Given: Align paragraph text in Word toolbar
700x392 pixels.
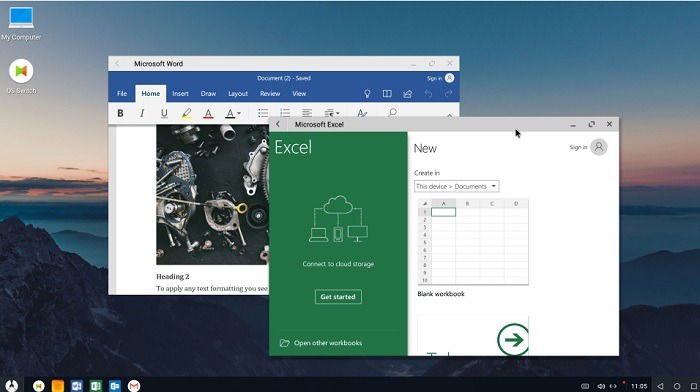Looking at the screenshot, I should point(307,113).
